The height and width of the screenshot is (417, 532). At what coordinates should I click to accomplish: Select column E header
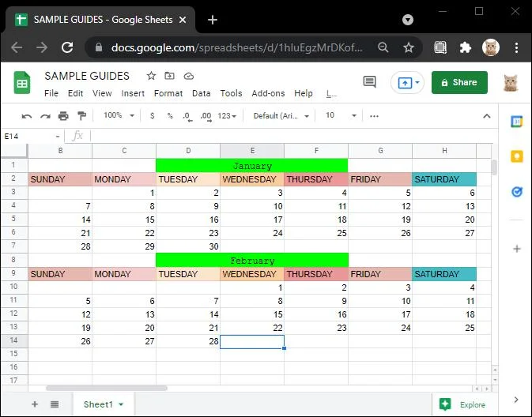tap(252, 151)
